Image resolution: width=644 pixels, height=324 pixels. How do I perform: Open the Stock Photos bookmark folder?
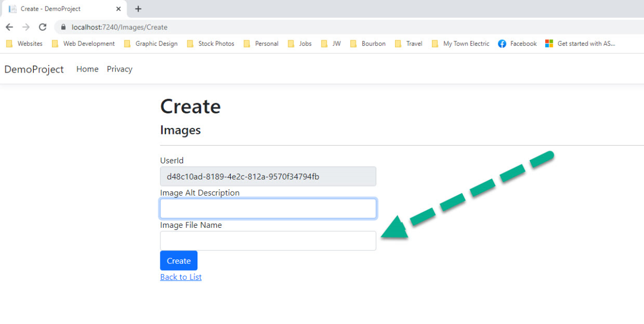211,44
